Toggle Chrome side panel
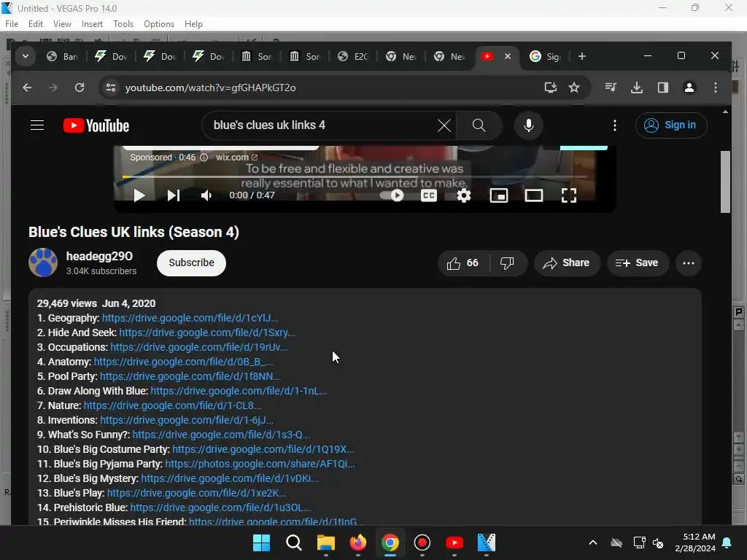This screenshot has height=560, width=747. pos(662,87)
